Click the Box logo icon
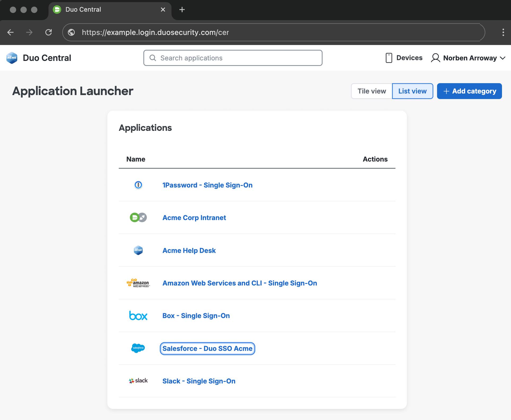 click(x=138, y=315)
